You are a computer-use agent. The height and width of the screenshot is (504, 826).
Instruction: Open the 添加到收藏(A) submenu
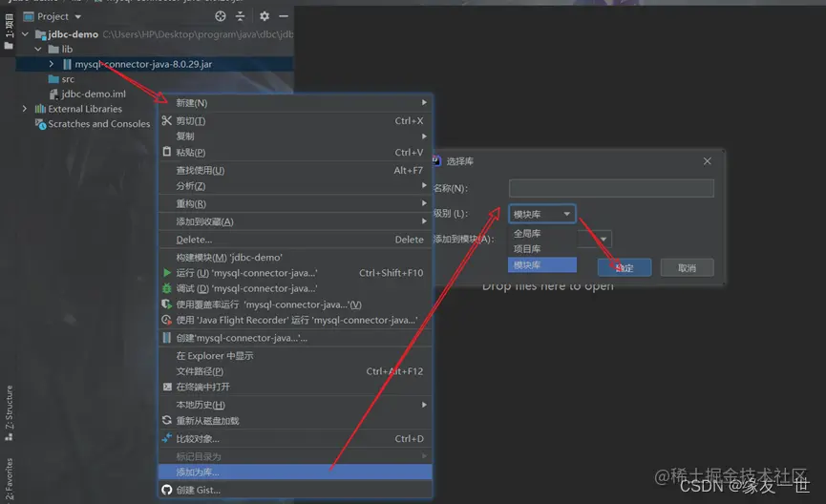(295, 221)
